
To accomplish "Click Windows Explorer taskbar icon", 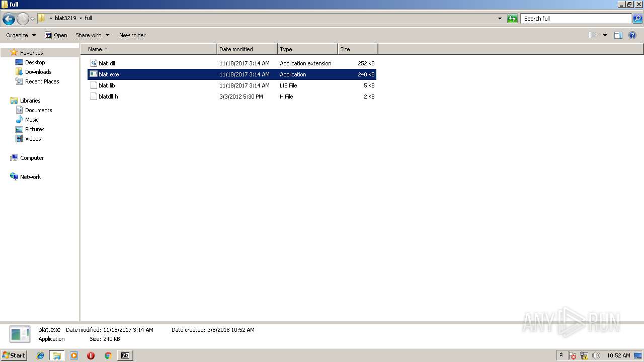I will tap(57, 355).
